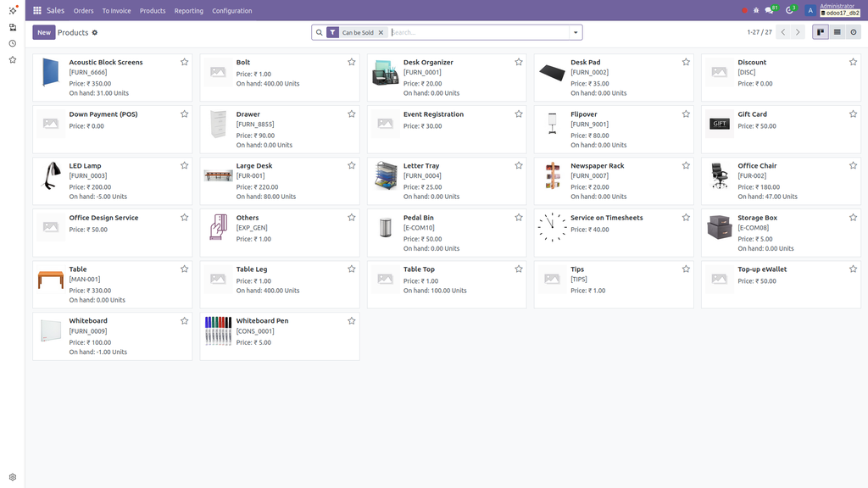Switch to Activity view
This screenshot has width=868, height=488.
click(x=854, y=32)
